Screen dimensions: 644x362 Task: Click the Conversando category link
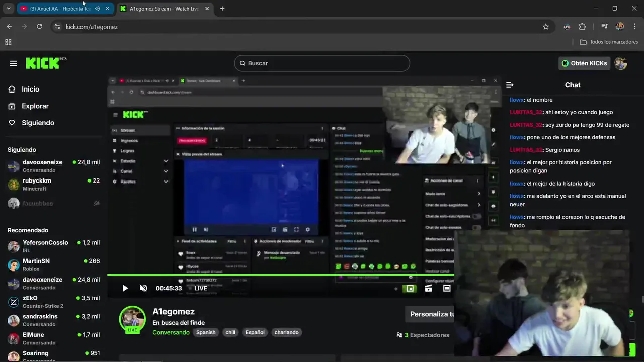171,332
